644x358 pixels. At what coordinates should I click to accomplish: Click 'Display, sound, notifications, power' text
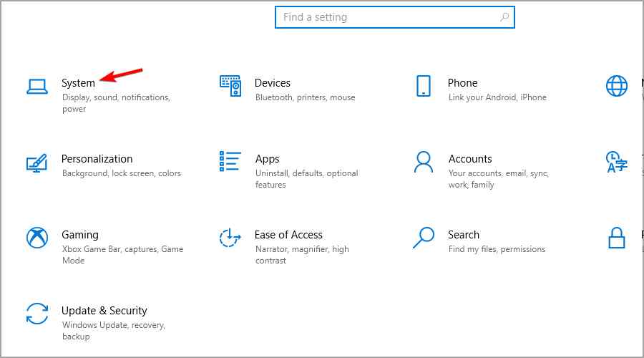116,103
